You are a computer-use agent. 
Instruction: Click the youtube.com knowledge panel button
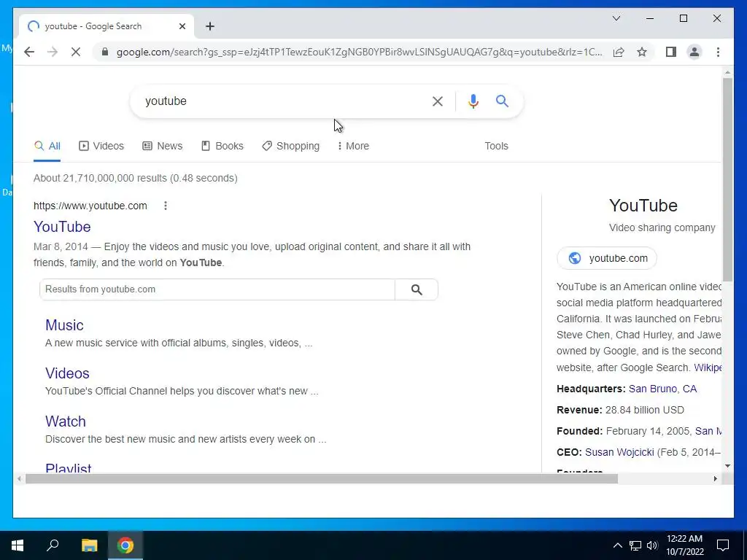[x=607, y=258]
